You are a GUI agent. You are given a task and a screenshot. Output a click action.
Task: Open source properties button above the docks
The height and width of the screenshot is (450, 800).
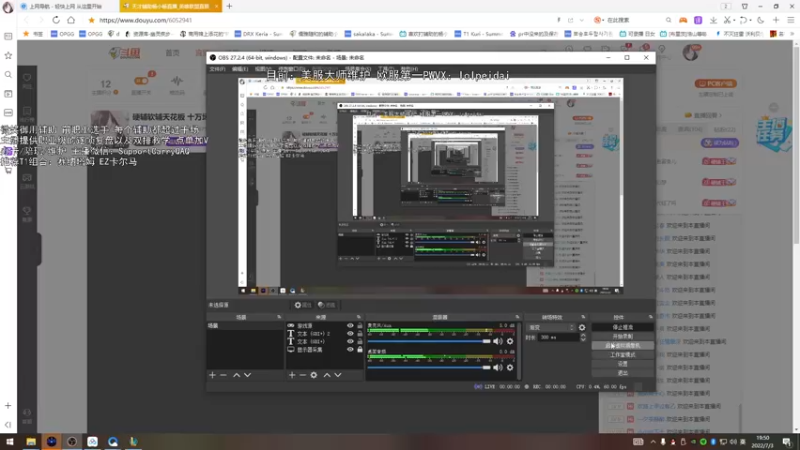[303, 305]
